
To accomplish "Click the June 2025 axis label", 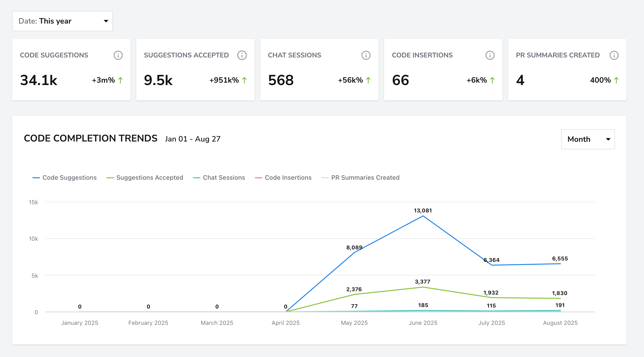I will tap(423, 323).
